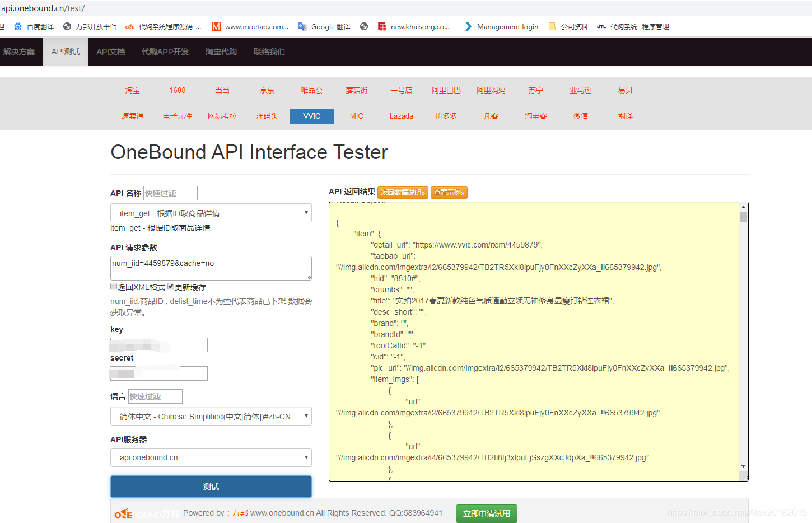Choose the 京东 platform
Screen dimensions: 812x523
tap(267, 90)
